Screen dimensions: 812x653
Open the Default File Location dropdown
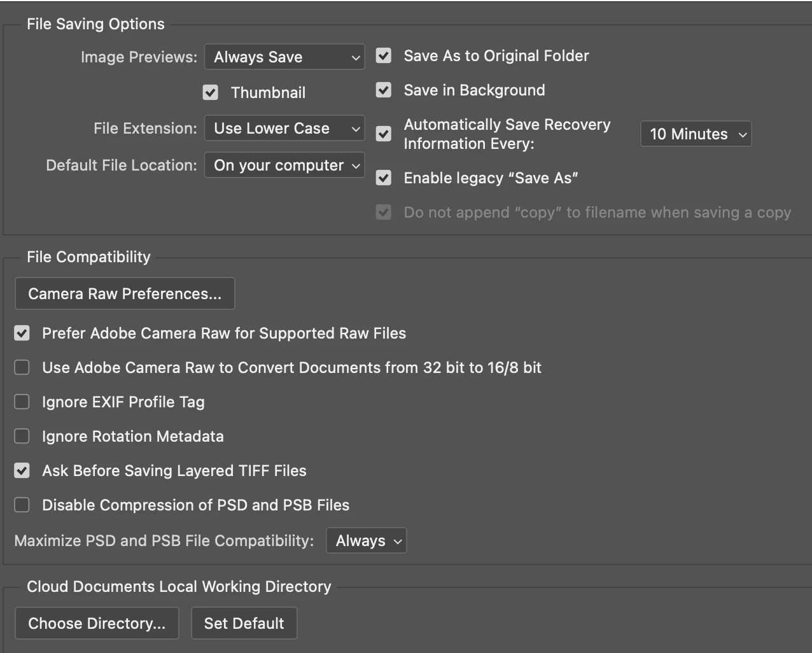click(284, 165)
